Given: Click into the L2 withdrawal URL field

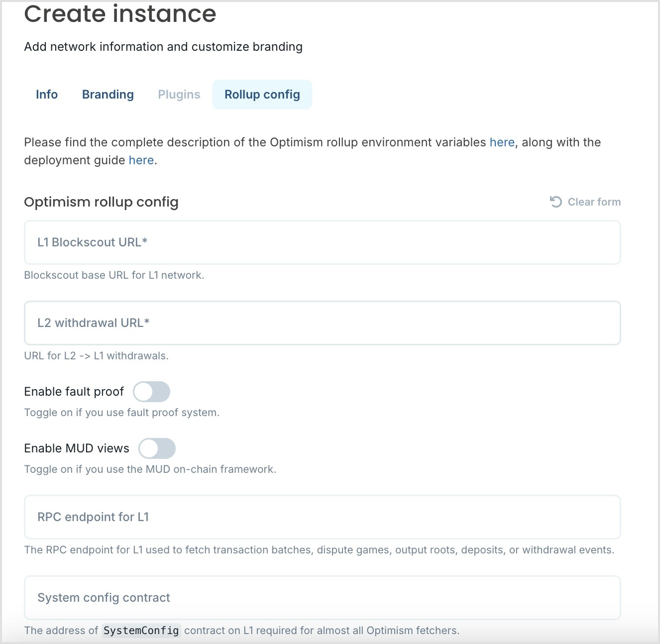Looking at the screenshot, I should (323, 323).
